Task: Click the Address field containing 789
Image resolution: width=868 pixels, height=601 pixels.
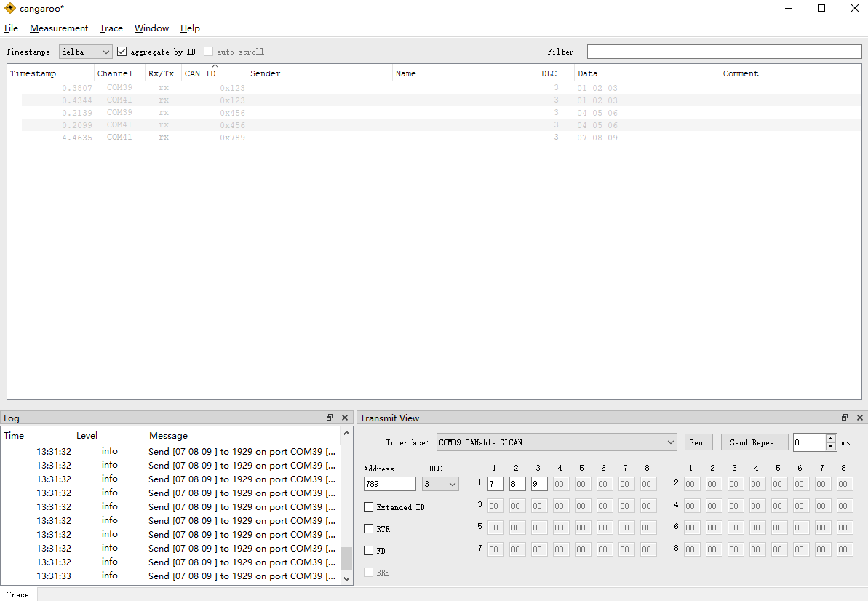Action: [390, 484]
